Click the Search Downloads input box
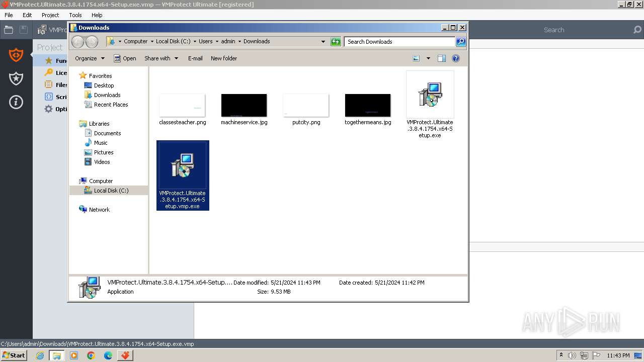Screen dimensions: 644x362 click(400, 42)
